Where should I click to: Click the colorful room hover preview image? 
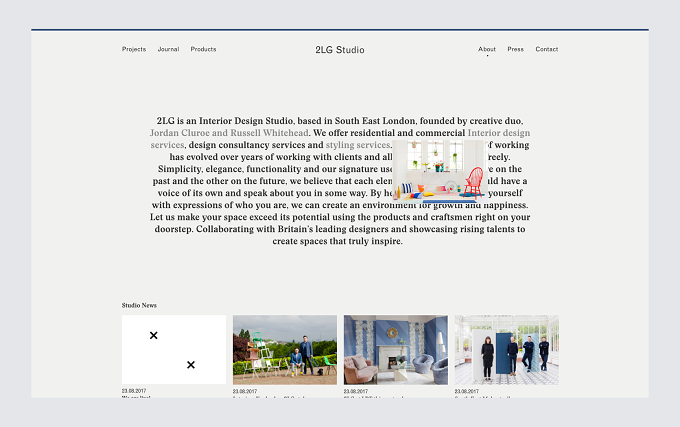click(x=439, y=172)
